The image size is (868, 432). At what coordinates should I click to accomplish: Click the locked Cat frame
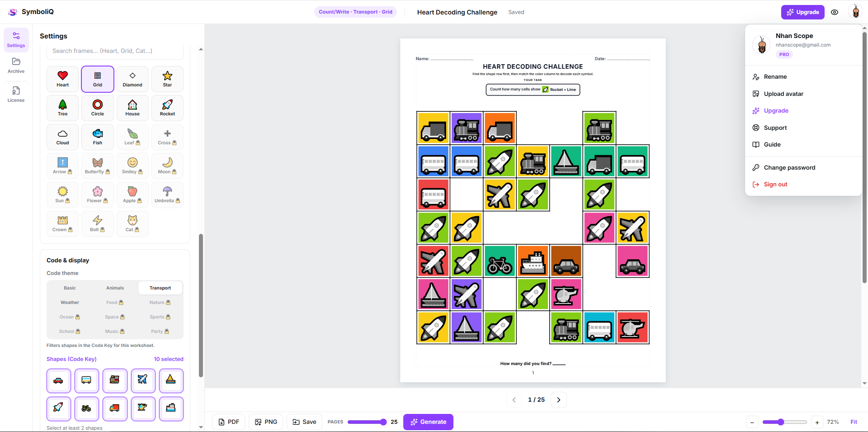132,224
